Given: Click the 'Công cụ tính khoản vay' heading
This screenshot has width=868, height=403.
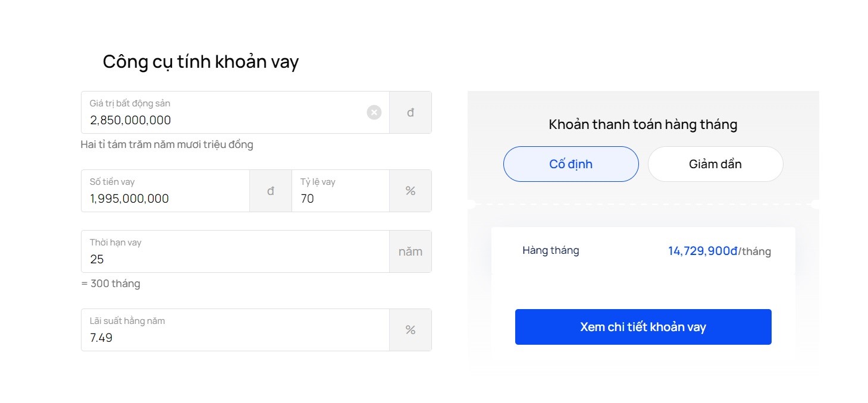Looking at the screenshot, I should (x=200, y=62).
